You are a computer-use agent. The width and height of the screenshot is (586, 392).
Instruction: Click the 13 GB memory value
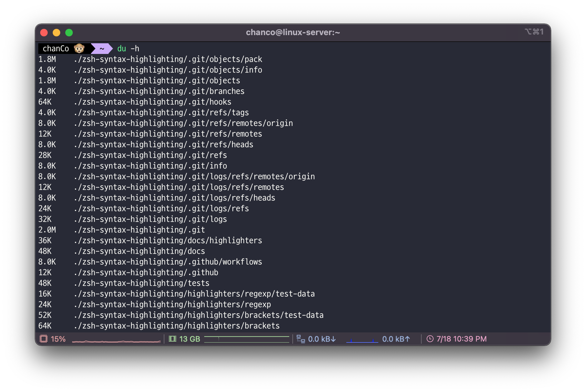pyautogui.click(x=189, y=339)
